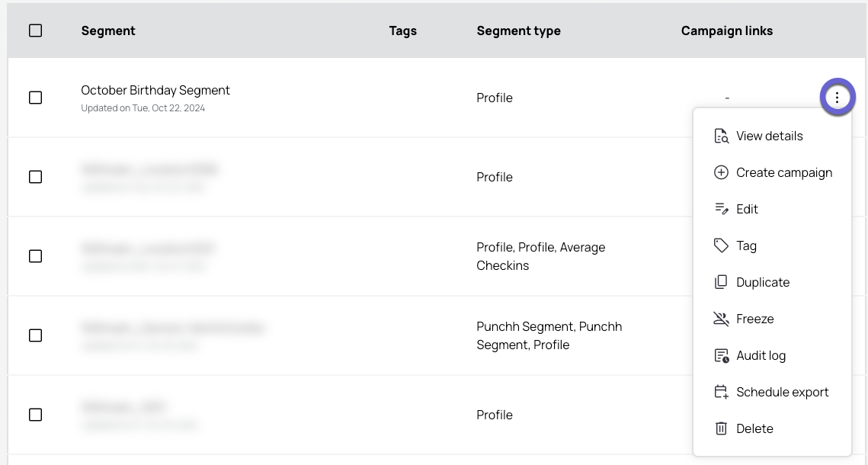868x465 pixels.
Task: Choose Schedule export from the menu
Action: pos(772,392)
